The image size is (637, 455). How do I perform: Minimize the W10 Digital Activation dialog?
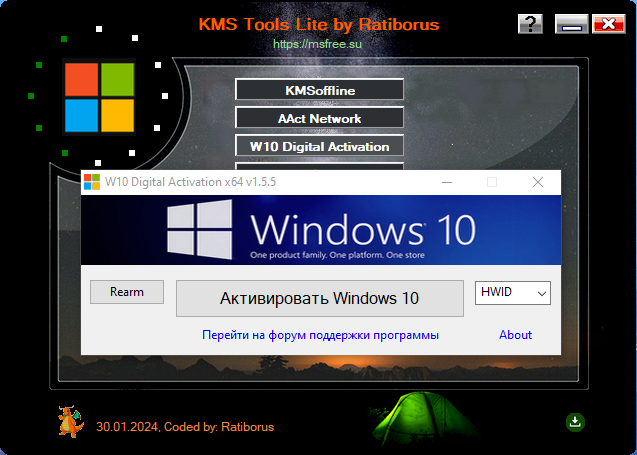pos(447,182)
